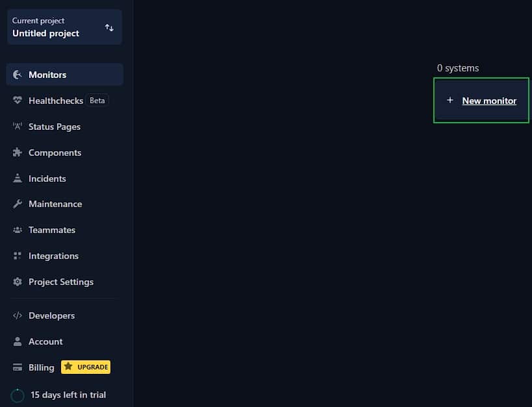
Task: Open the Account menu item
Action: click(45, 341)
